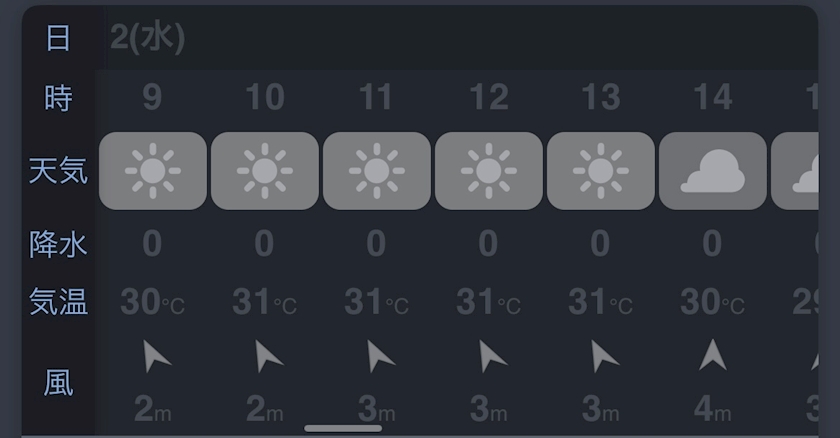The image size is (840, 438).
Task: Click the horizontal scroll indicator bar
Action: pyautogui.click(x=343, y=429)
